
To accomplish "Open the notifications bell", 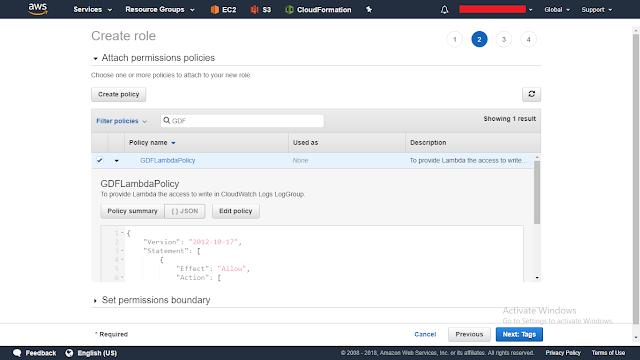I will (444, 9).
